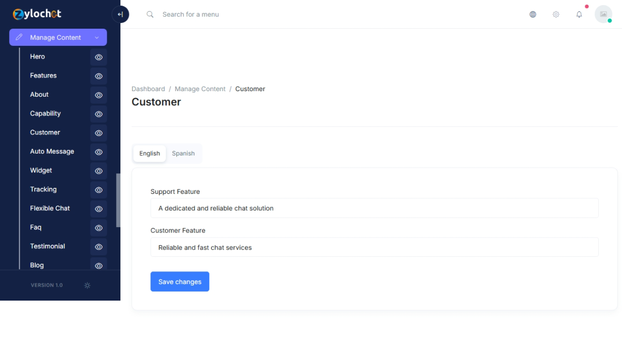Open the user profile avatar

(x=603, y=14)
